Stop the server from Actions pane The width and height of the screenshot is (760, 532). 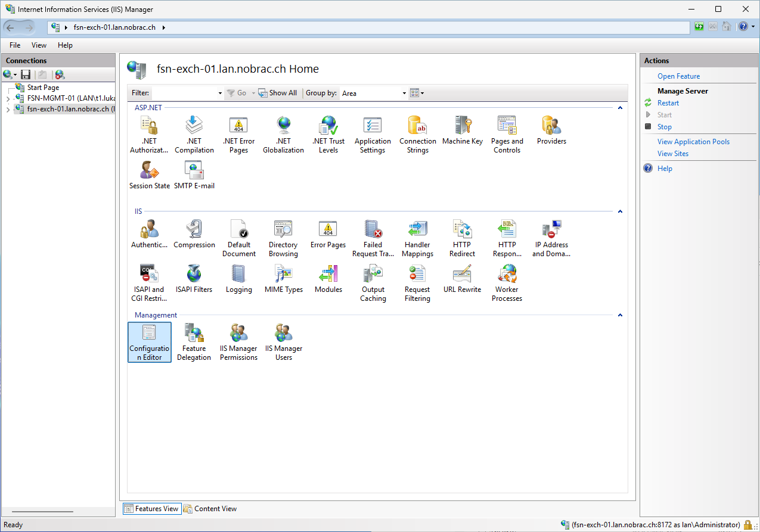[665, 127]
